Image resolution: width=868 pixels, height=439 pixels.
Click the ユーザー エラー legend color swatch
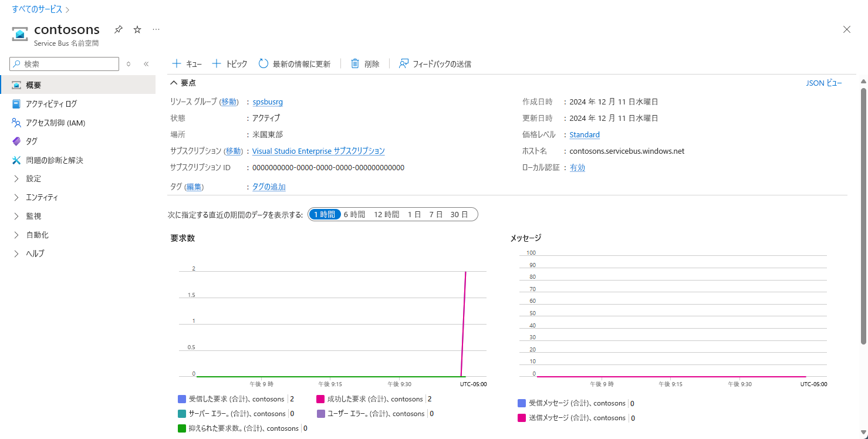(x=320, y=414)
